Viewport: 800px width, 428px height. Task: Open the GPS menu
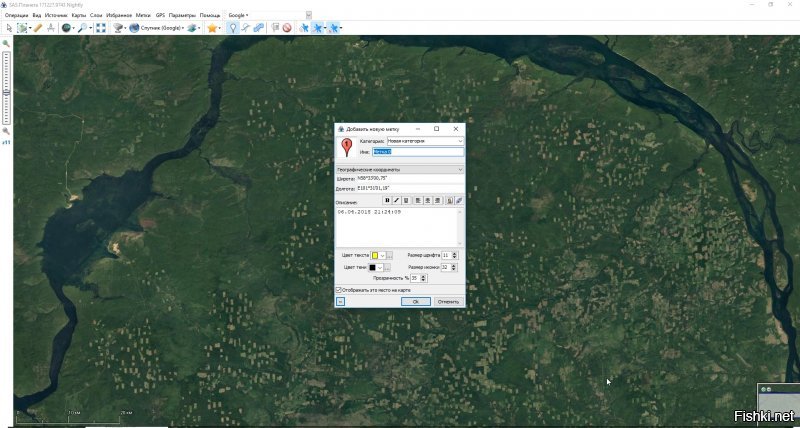(160, 15)
